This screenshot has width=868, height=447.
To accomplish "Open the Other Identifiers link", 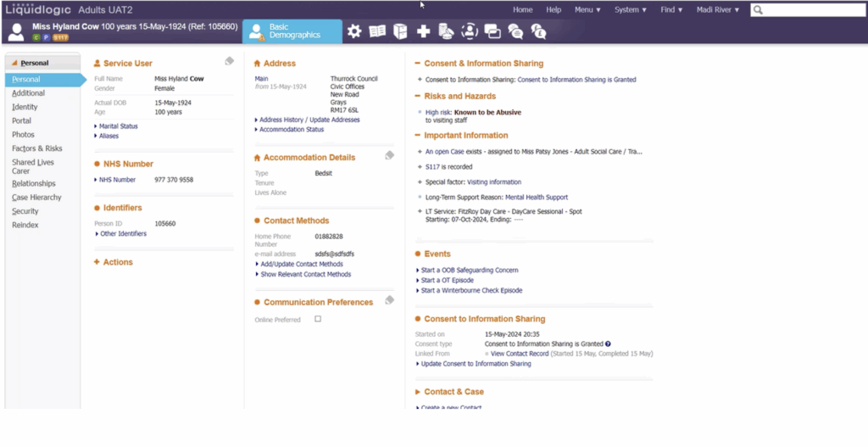I will point(124,234).
